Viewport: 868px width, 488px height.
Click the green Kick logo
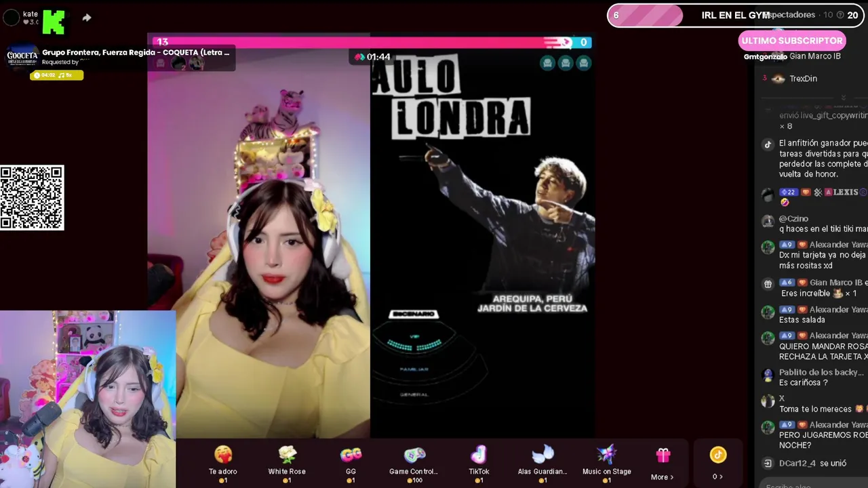pos(54,22)
